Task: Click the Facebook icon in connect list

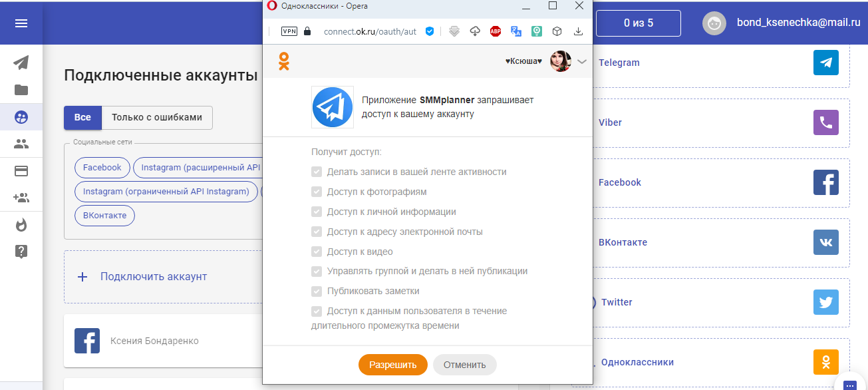Action: pyautogui.click(x=826, y=182)
